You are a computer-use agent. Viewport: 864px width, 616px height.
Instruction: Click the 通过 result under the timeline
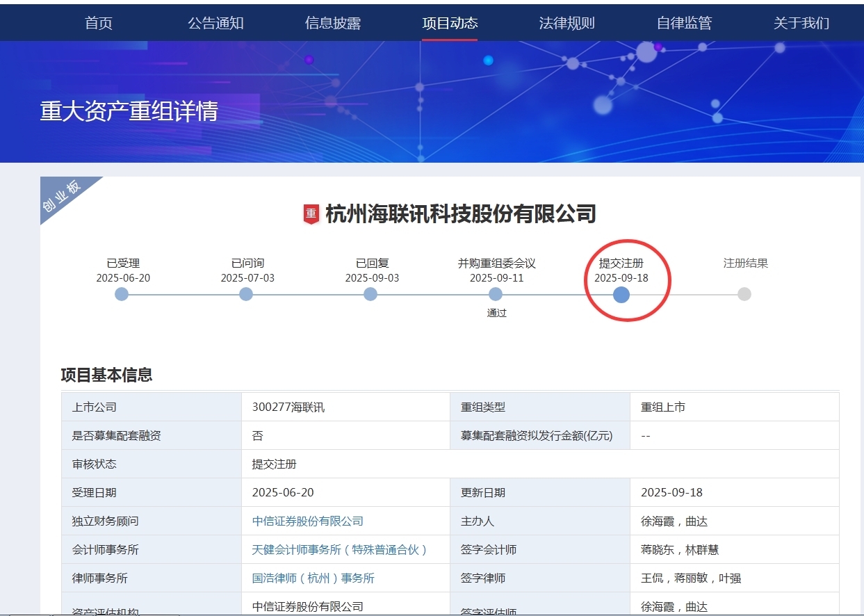[x=497, y=313]
